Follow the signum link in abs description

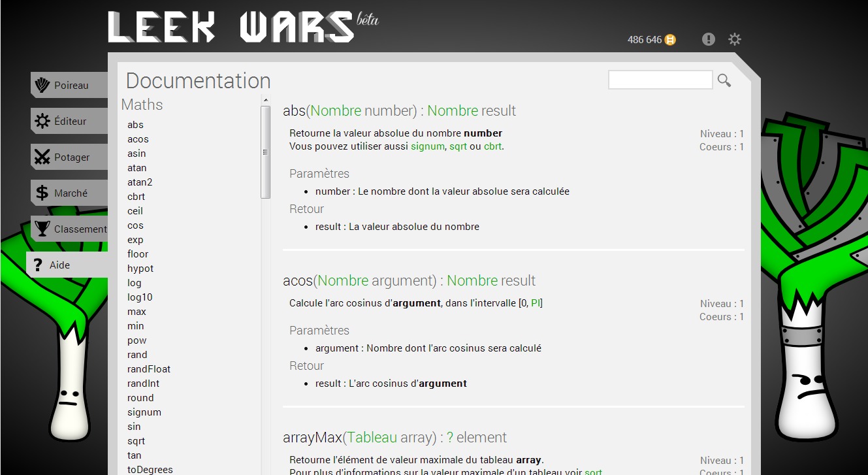[427, 146]
